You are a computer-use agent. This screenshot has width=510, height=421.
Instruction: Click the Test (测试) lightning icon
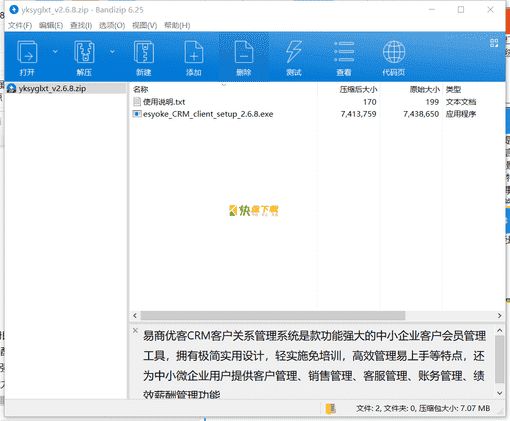(294, 52)
